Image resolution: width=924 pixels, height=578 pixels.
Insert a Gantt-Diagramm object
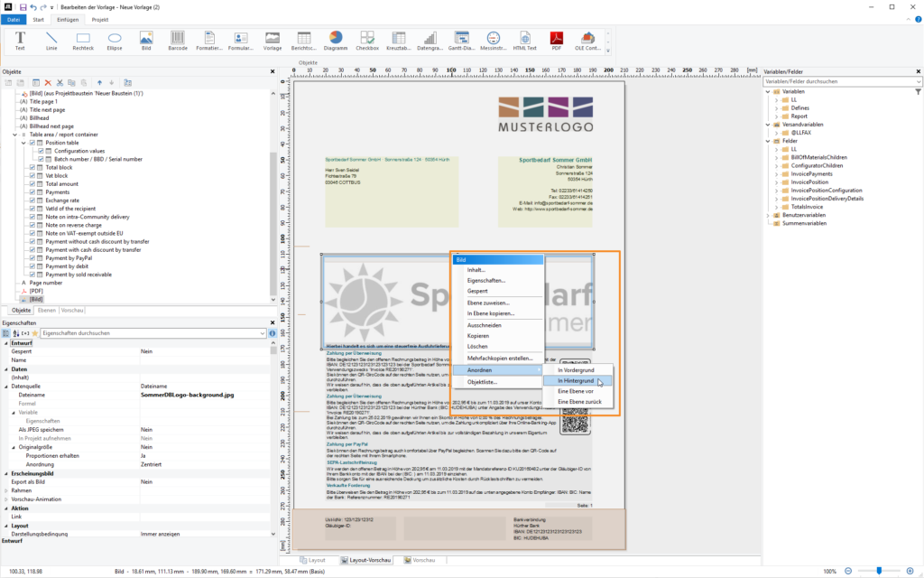460,40
